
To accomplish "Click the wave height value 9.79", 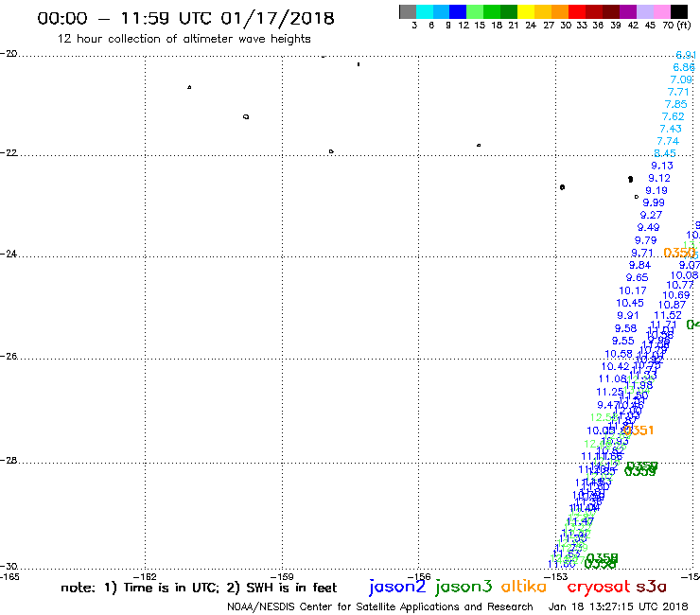I will (645, 240).
